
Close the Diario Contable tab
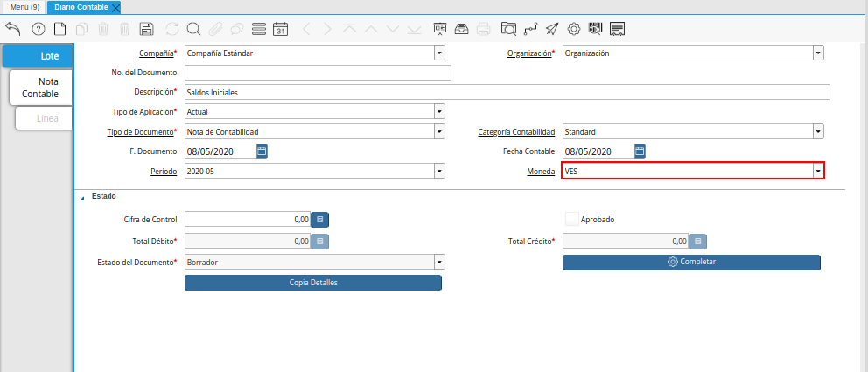tap(115, 8)
